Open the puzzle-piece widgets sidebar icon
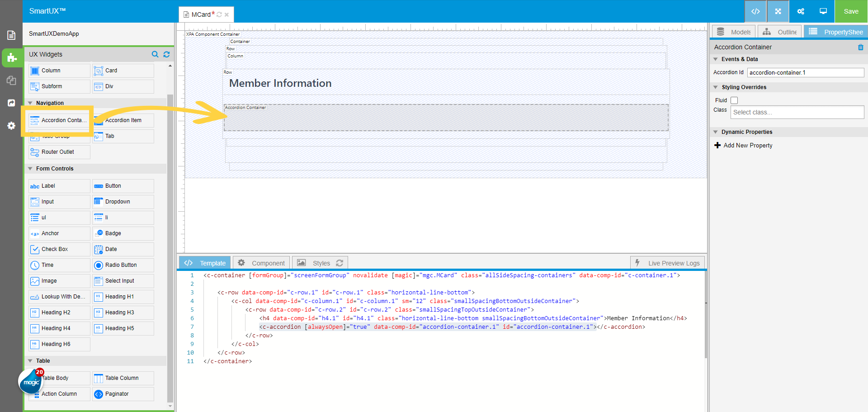The height and width of the screenshot is (412, 868). coord(11,58)
